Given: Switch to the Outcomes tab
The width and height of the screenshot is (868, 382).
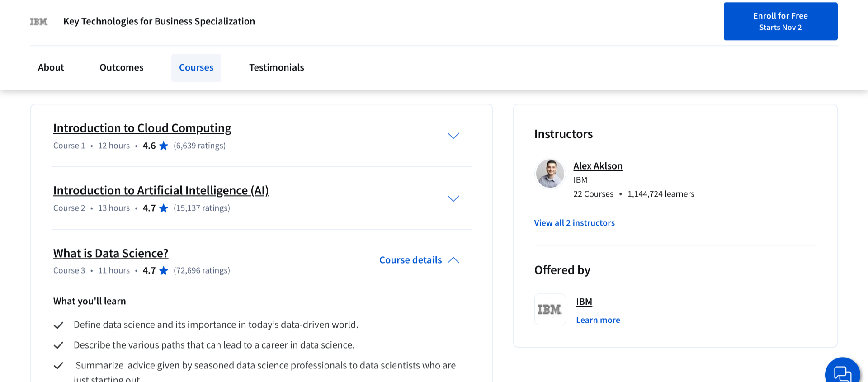Looking at the screenshot, I should click(x=122, y=68).
